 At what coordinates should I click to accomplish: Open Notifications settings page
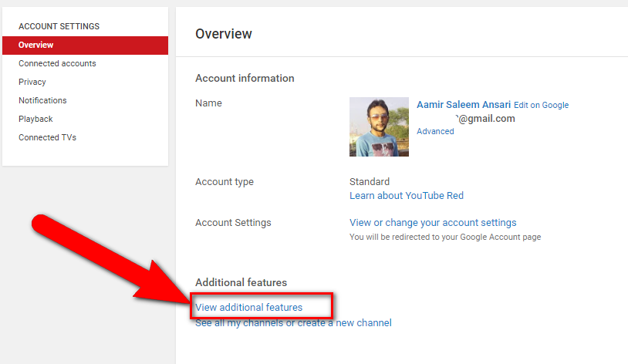pos(42,100)
